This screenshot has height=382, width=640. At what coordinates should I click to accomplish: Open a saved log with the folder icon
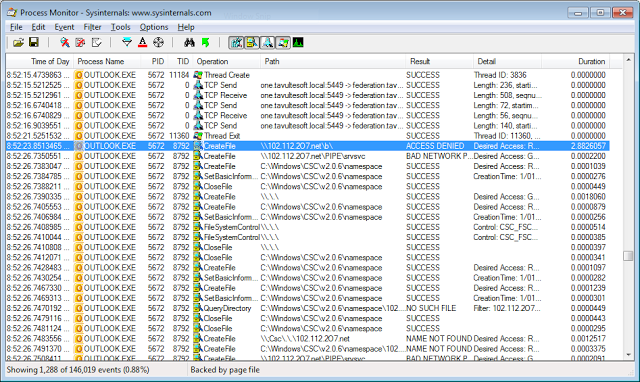(18, 42)
